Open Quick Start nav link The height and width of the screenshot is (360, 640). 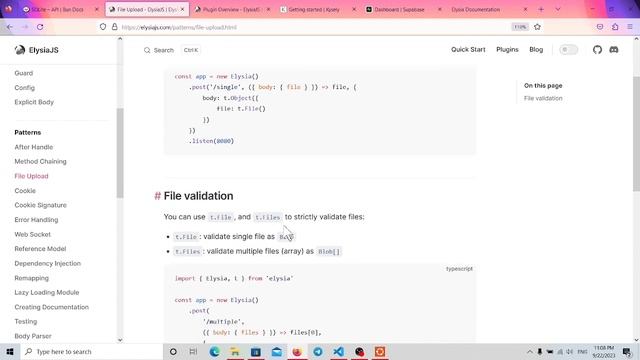468,49
